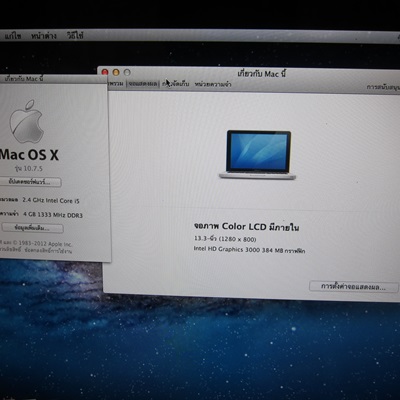Image resolution: width=400 pixels, height=400 pixels.
Task: Open the วิธีใช้ menu
Action: [x=75, y=36]
